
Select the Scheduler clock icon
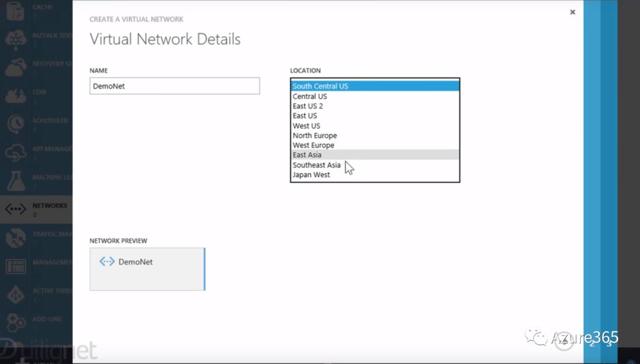15,124
